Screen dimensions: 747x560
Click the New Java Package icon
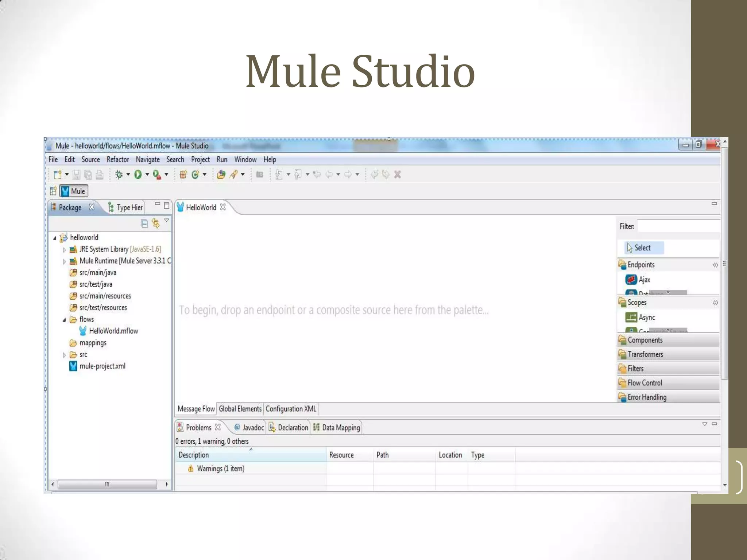pos(183,175)
